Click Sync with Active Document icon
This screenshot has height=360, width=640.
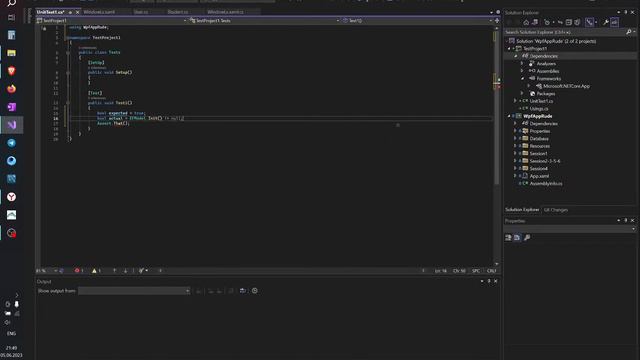pyautogui.click(x=560, y=22)
